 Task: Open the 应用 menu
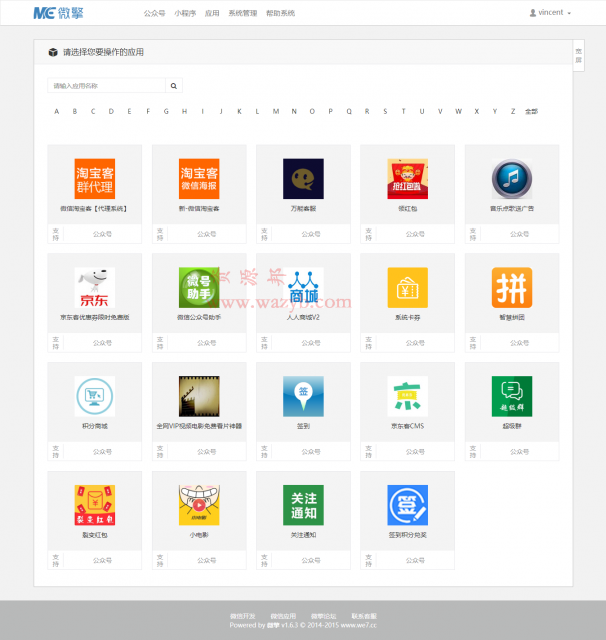[x=212, y=13]
